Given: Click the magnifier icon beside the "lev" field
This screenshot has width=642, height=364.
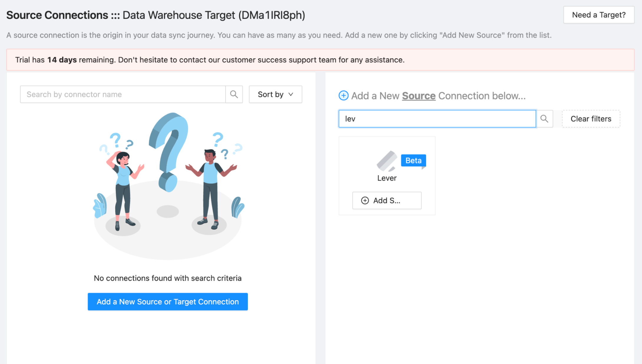Looking at the screenshot, I should tap(544, 119).
